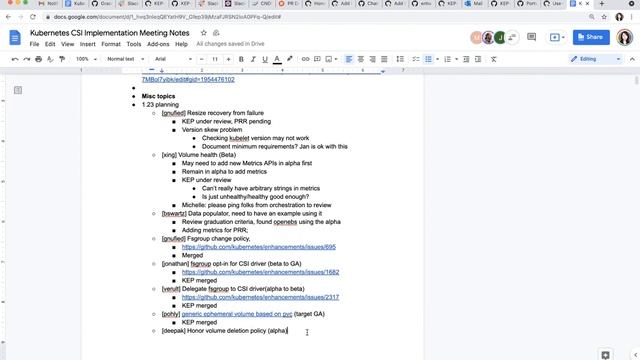
Task: Open zoom level 100% dropdown
Action: coord(86,59)
